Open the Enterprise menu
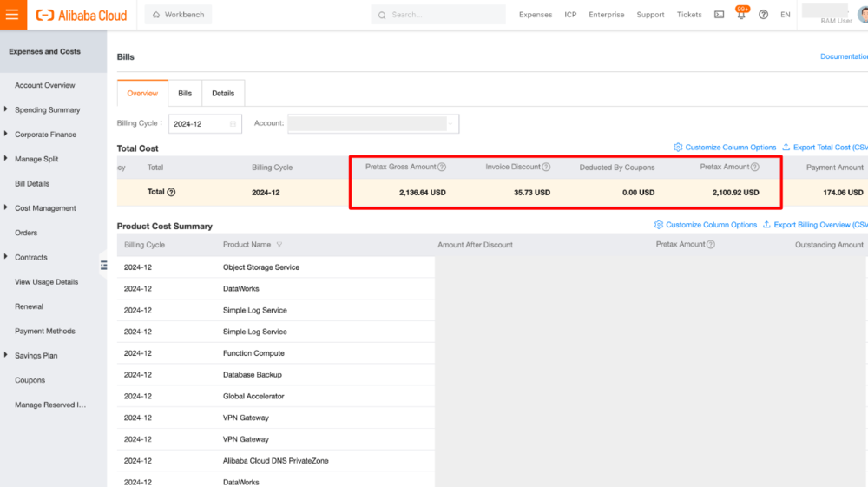This screenshot has height=487, width=868. point(606,15)
